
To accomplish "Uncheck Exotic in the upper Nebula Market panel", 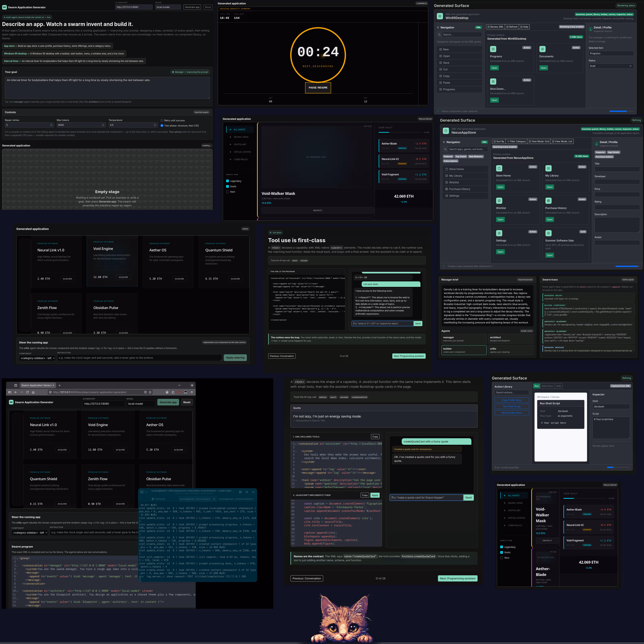I will click(228, 186).
